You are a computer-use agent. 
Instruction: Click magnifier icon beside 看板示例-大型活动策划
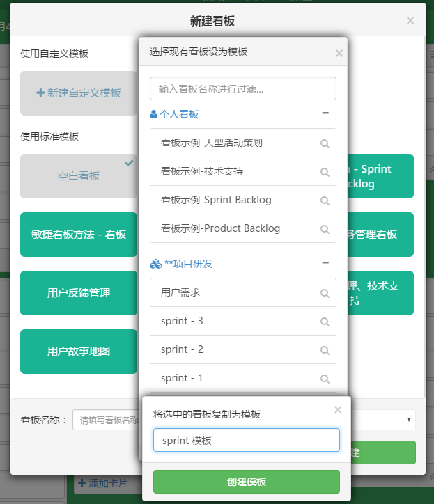tap(325, 143)
